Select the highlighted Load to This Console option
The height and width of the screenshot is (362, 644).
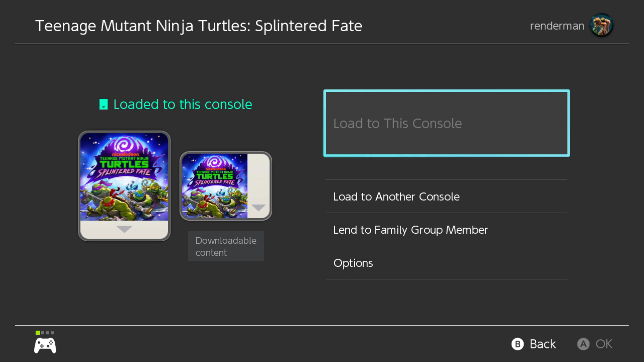tap(446, 123)
